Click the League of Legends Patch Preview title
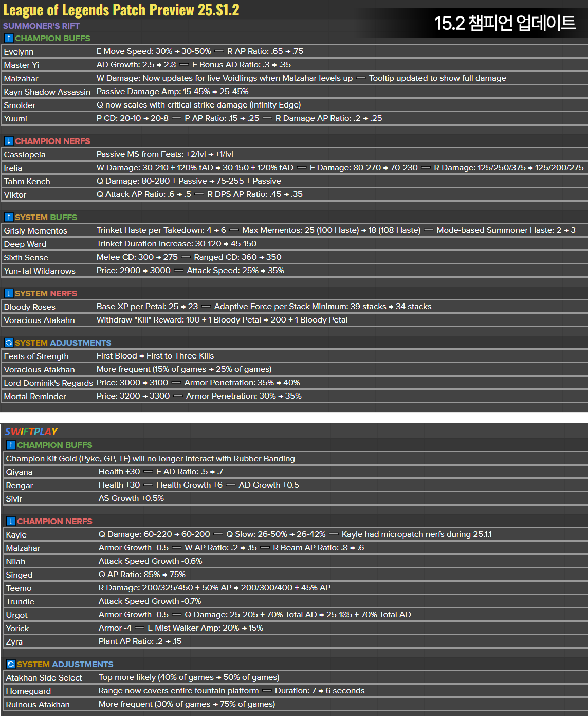 pyautogui.click(x=121, y=10)
